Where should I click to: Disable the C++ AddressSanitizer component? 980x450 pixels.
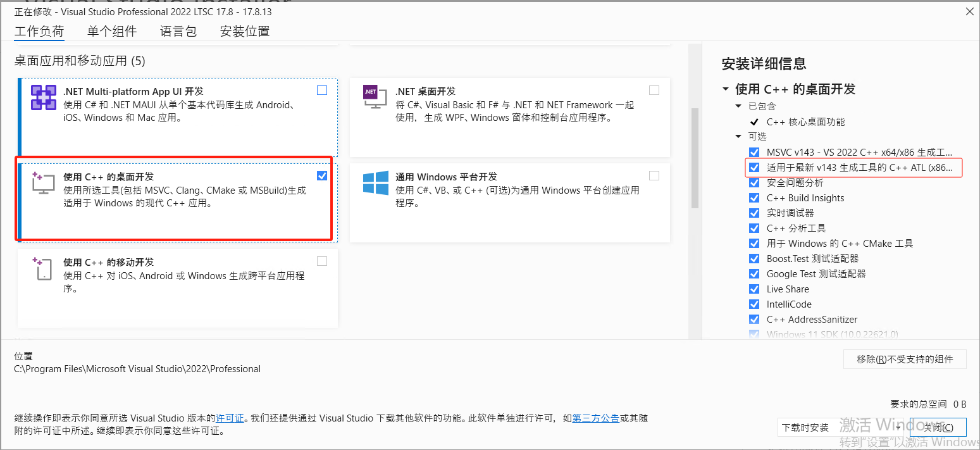(x=754, y=320)
